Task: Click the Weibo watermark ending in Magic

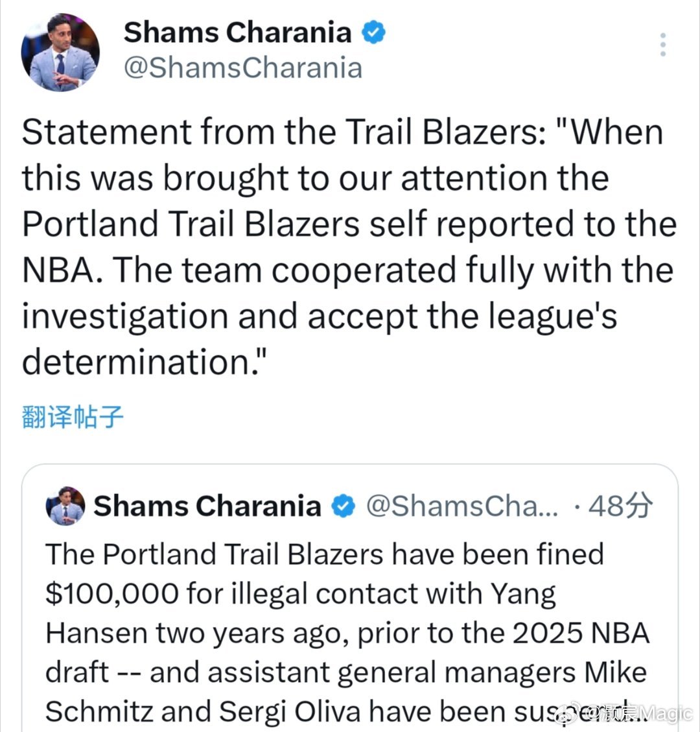Action: [x=638, y=714]
